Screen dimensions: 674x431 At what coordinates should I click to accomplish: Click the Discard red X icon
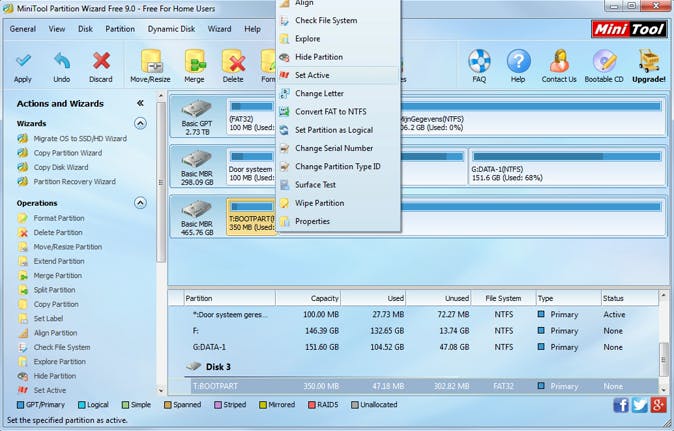coord(101,61)
